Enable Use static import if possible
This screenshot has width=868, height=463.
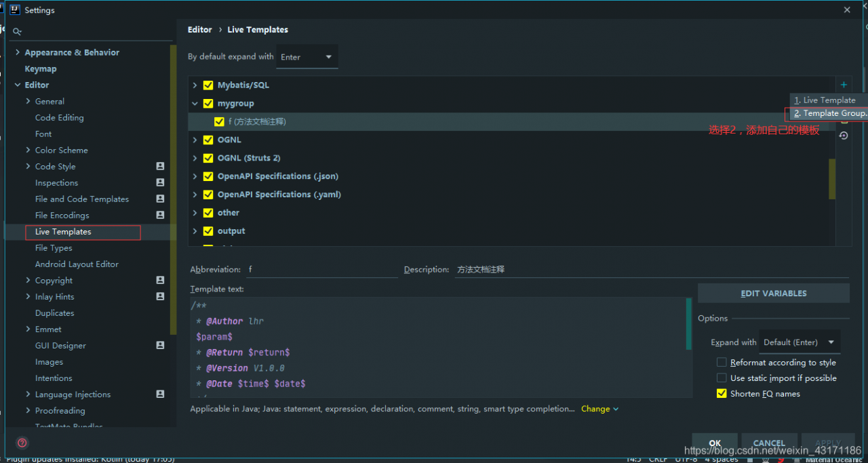pyautogui.click(x=722, y=378)
